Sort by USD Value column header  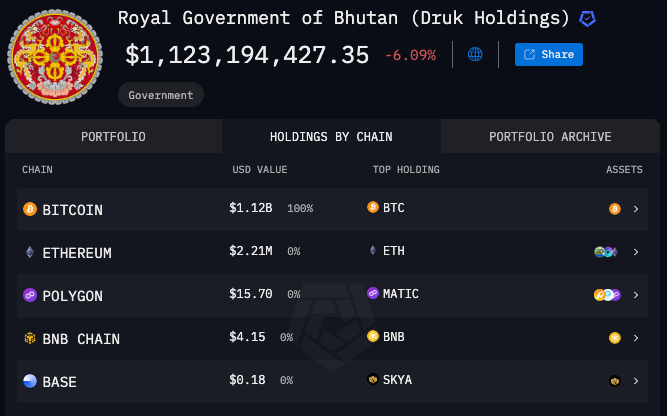[x=259, y=170]
